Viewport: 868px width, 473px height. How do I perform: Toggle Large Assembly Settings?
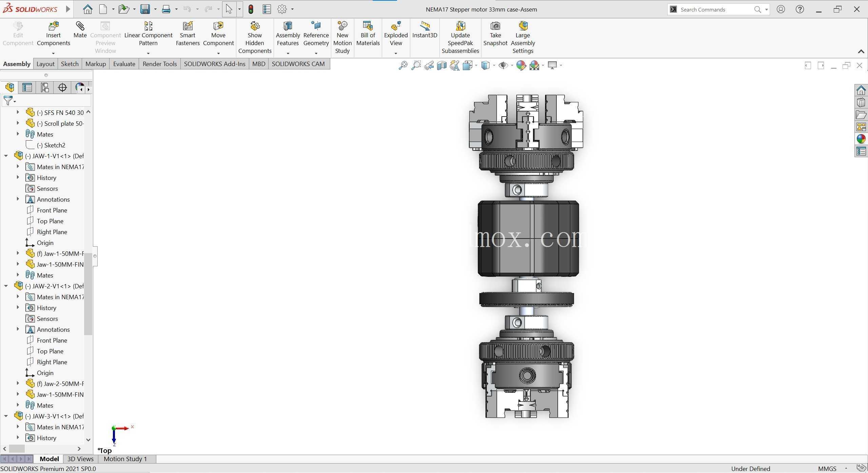tap(522, 37)
